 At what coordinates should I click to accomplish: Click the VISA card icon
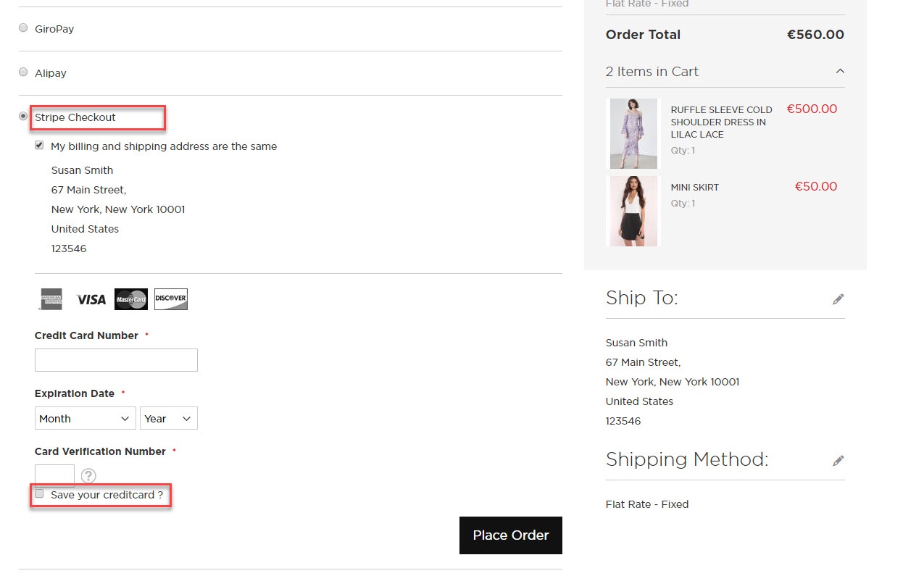tap(90, 299)
